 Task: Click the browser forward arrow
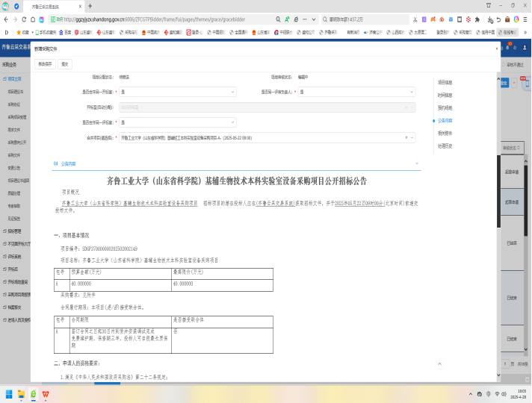(15, 19)
